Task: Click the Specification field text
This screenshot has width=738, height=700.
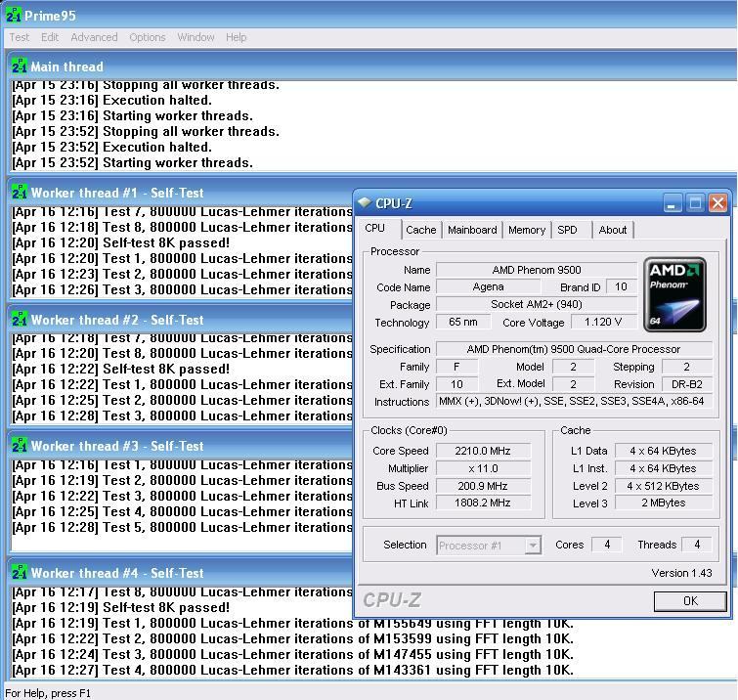Action: click(x=574, y=349)
